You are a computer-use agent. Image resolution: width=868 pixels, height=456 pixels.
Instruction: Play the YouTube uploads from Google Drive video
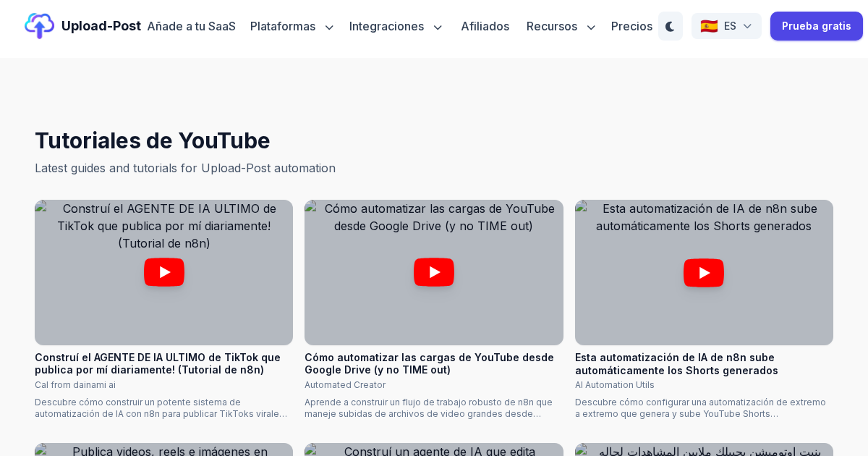click(x=434, y=272)
